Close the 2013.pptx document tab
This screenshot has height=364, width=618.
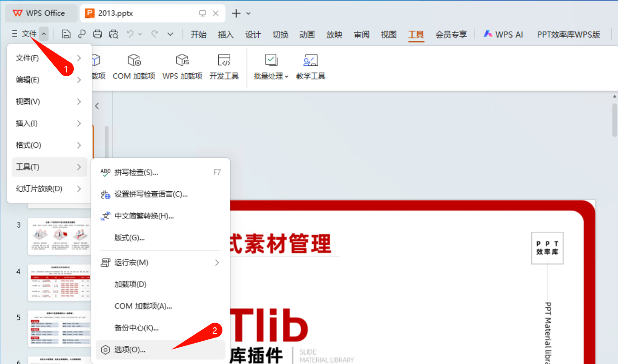click(216, 13)
